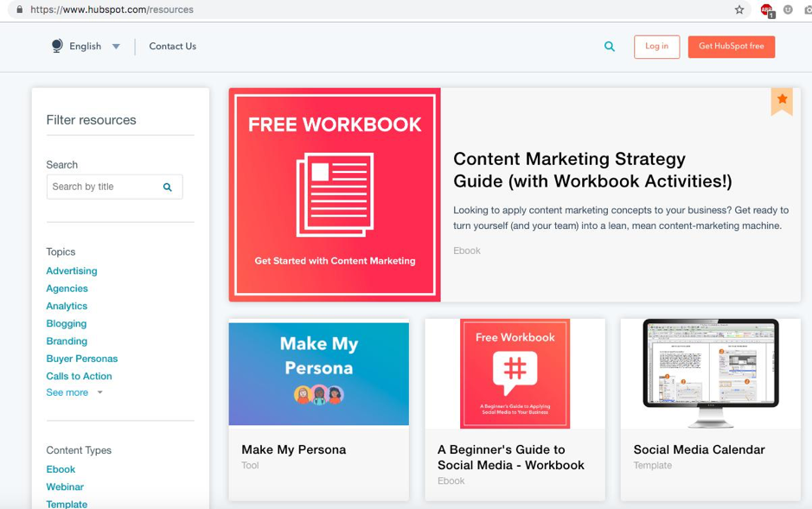Click the 'Content Types' section label
812x509 pixels.
pyautogui.click(x=79, y=450)
